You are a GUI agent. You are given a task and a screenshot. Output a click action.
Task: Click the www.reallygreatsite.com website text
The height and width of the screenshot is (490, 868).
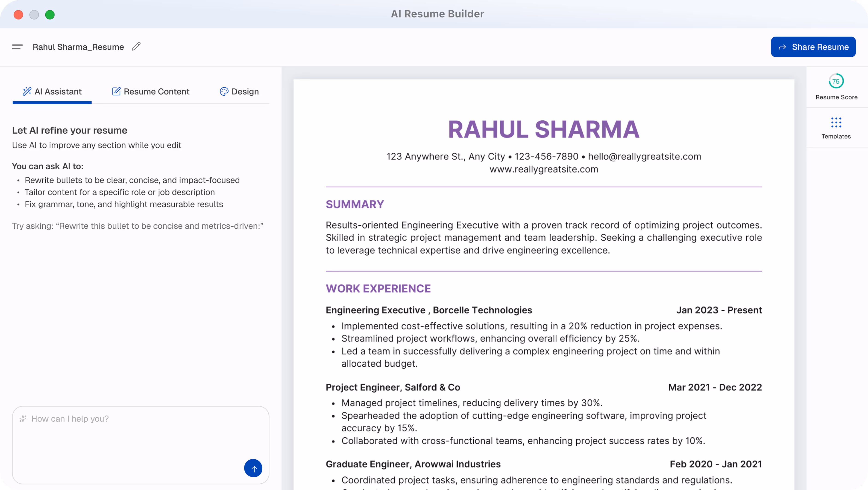543,169
